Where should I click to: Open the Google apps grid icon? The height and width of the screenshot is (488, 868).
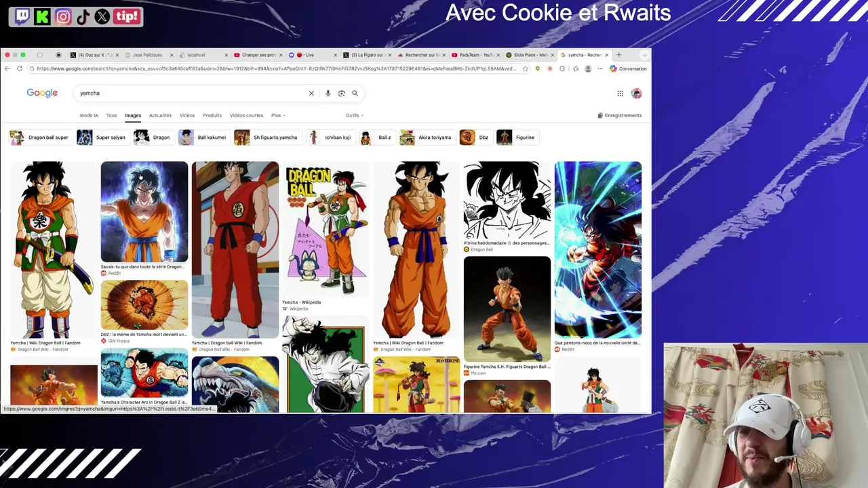point(620,94)
